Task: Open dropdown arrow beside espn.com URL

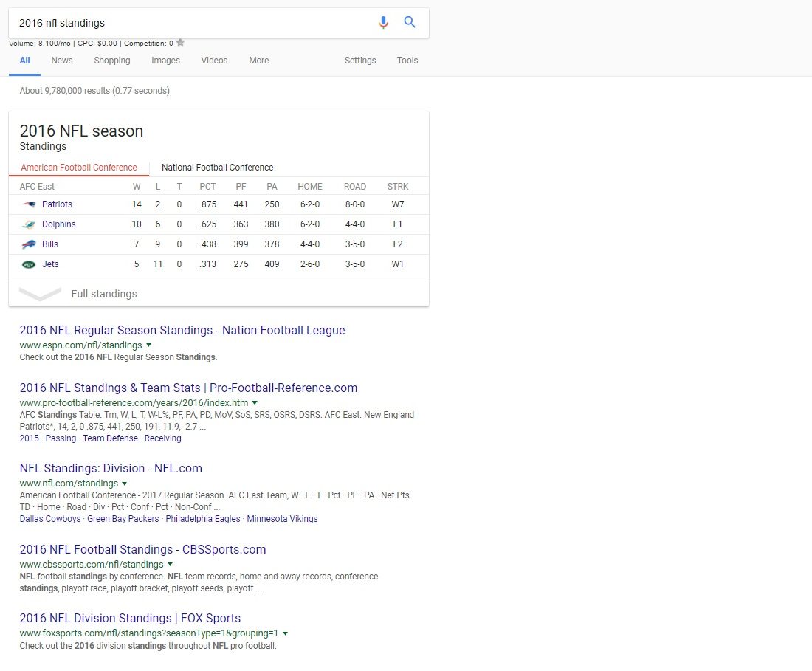Action: pyautogui.click(x=148, y=345)
